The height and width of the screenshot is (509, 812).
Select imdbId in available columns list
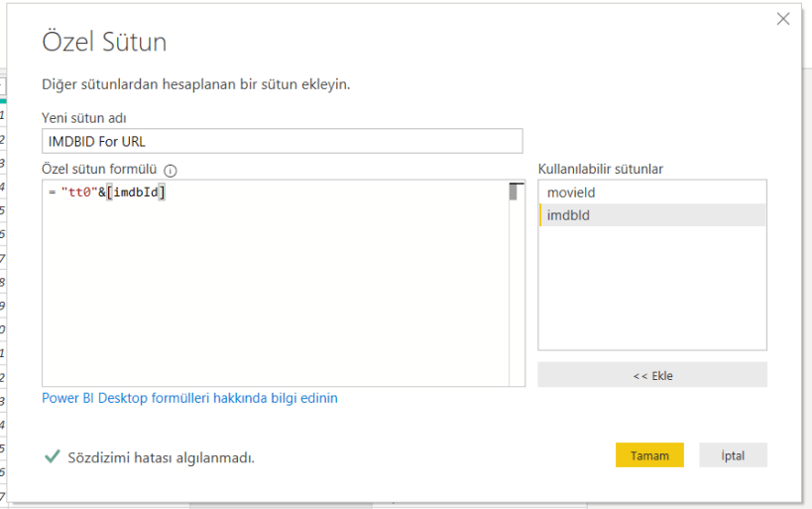[568, 215]
